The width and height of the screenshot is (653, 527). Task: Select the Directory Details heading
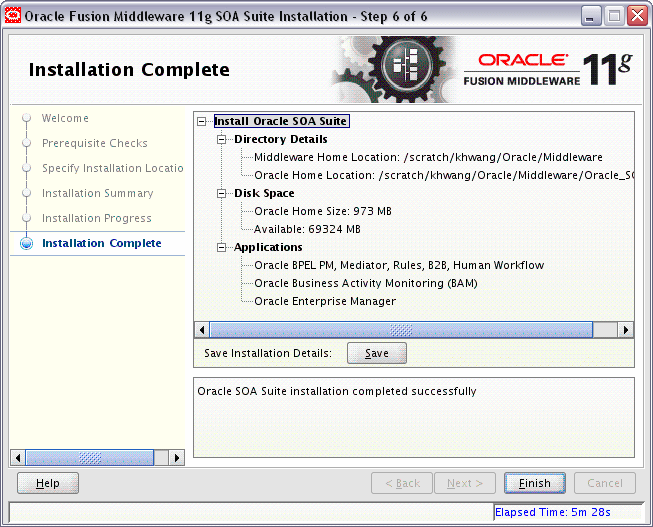click(281, 139)
